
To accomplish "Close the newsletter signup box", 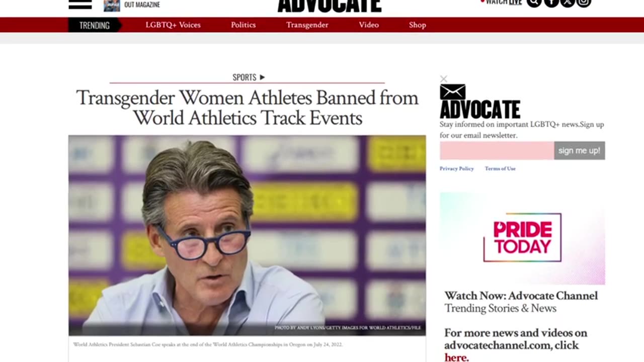I will pos(443,79).
